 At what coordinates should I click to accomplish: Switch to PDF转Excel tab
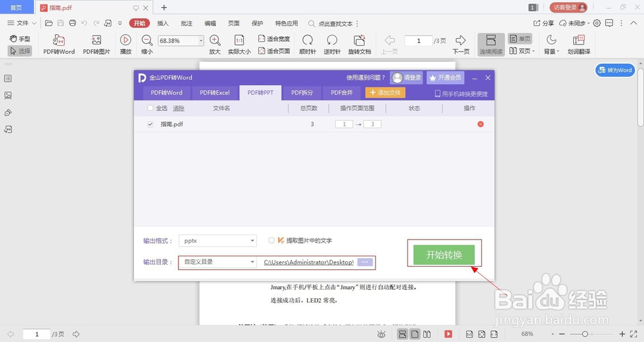click(x=215, y=93)
